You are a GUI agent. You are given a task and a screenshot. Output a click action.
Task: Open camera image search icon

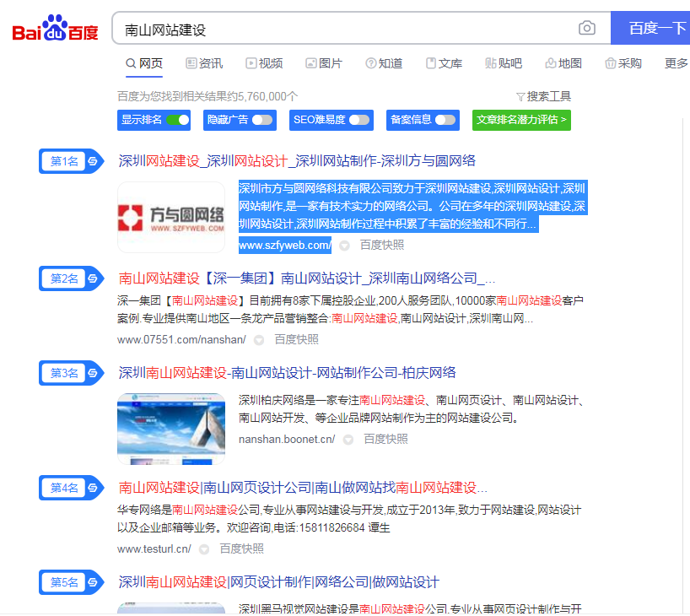pos(586,28)
